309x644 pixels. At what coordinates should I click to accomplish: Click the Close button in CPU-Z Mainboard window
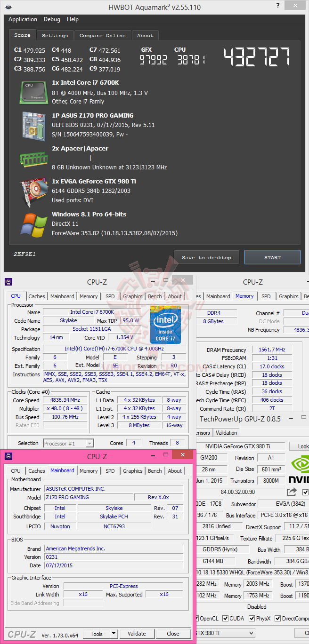(173, 634)
